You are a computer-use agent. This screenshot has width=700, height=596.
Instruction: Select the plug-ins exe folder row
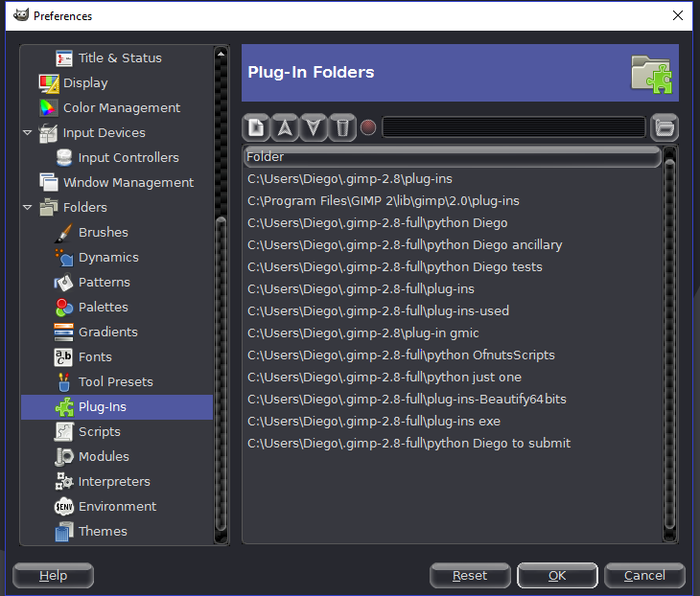pyautogui.click(x=453, y=421)
